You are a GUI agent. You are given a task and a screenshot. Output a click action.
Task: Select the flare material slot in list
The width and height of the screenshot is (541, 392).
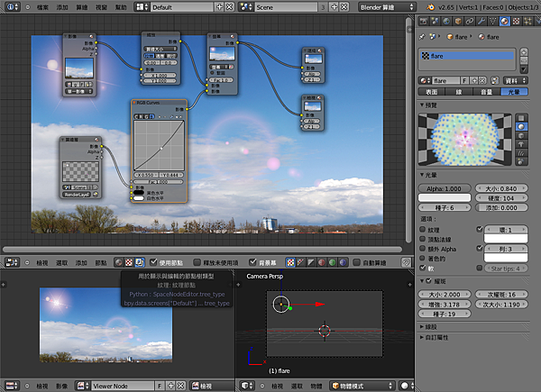tap(467, 56)
